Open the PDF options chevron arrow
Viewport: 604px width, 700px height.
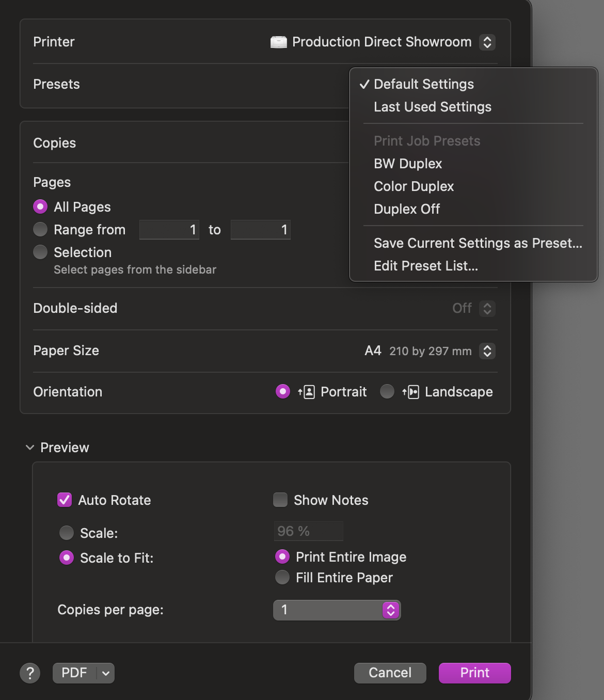(x=106, y=673)
